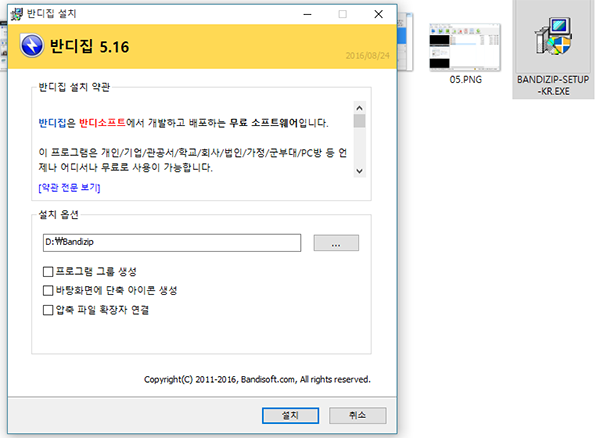Click the license scrollbar up arrow
Image resolution: width=600 pixels, height=438 pixels.
[359, 108]
